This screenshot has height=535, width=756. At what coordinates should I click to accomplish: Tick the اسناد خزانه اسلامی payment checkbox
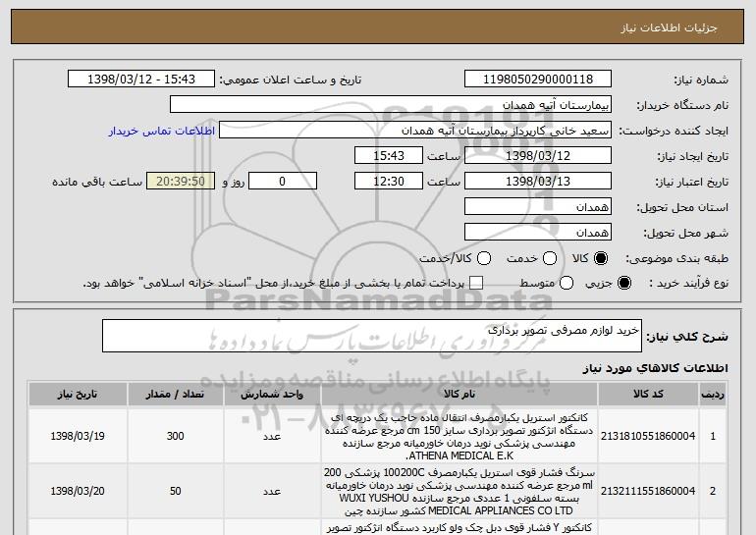[x=476, y=283]
